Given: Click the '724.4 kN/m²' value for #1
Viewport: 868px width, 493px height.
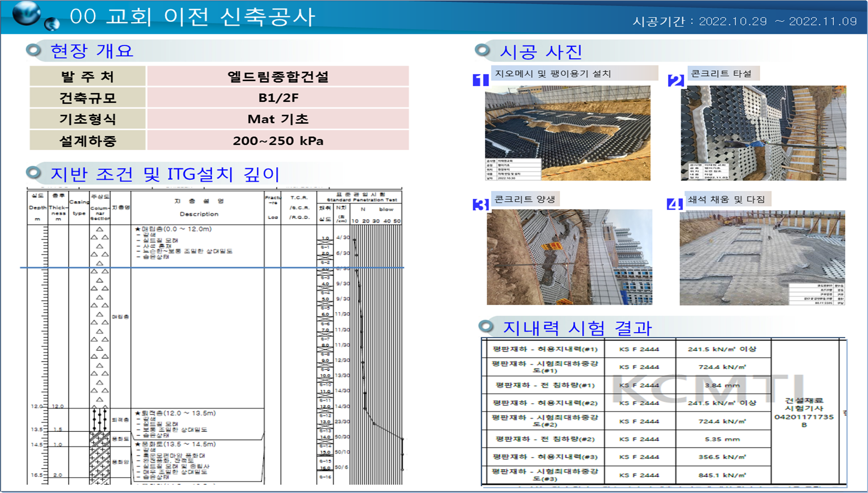Looking at the screenshot, I should pyautogui.click(x=722, y=367).
